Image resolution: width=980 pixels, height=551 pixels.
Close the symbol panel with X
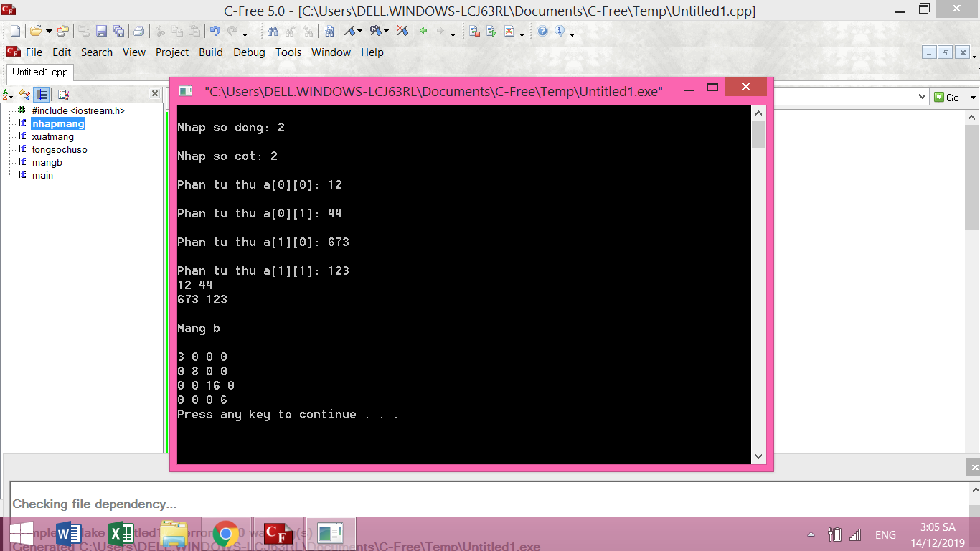[154, 94]
